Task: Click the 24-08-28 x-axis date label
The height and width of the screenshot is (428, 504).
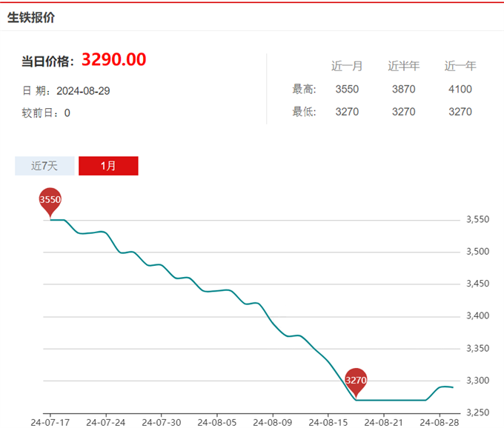Action: coord(439,421)
